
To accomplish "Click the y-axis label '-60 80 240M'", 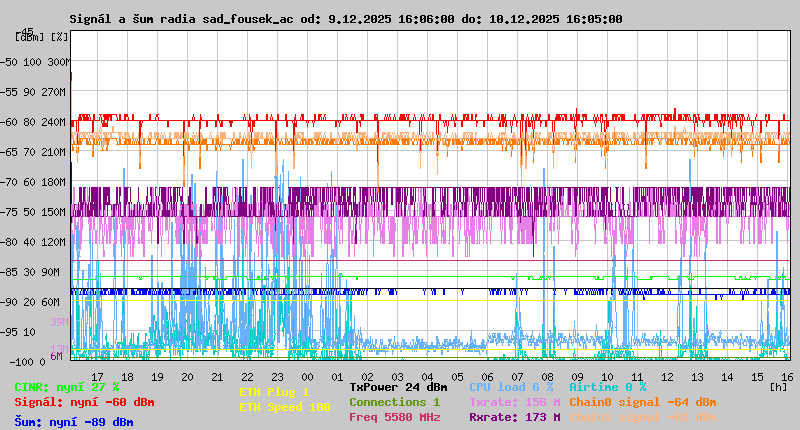I will 33,122.
